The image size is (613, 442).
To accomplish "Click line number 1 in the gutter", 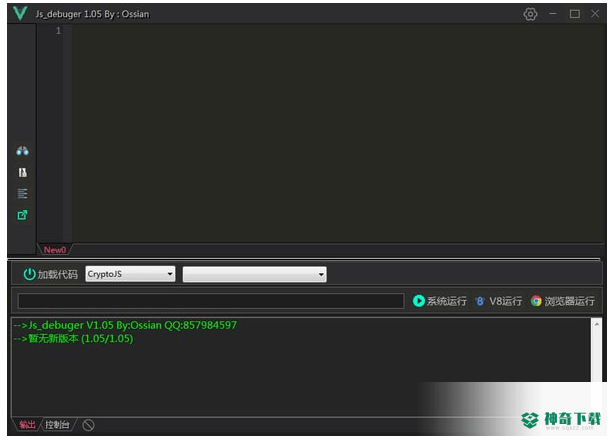I will point(58,30).
